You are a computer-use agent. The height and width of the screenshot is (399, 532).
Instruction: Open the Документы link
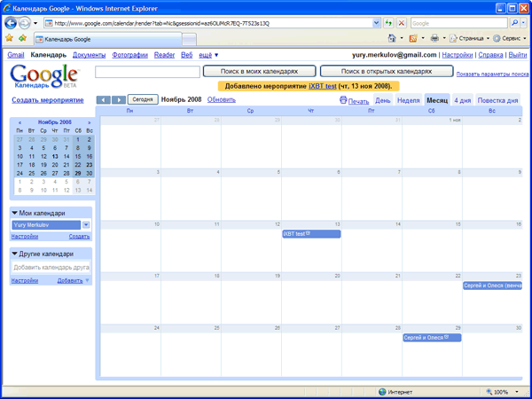pos(90,55)
